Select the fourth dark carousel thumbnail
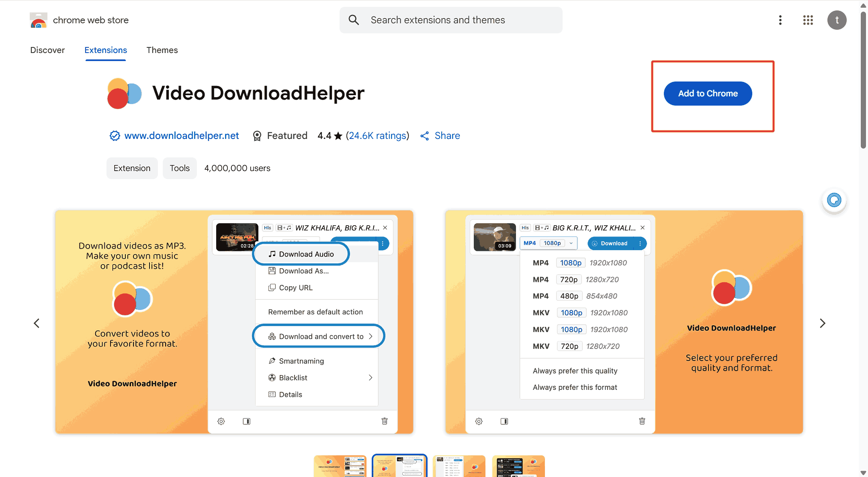Viewport: 868px width, 477px height. (518, 466)
